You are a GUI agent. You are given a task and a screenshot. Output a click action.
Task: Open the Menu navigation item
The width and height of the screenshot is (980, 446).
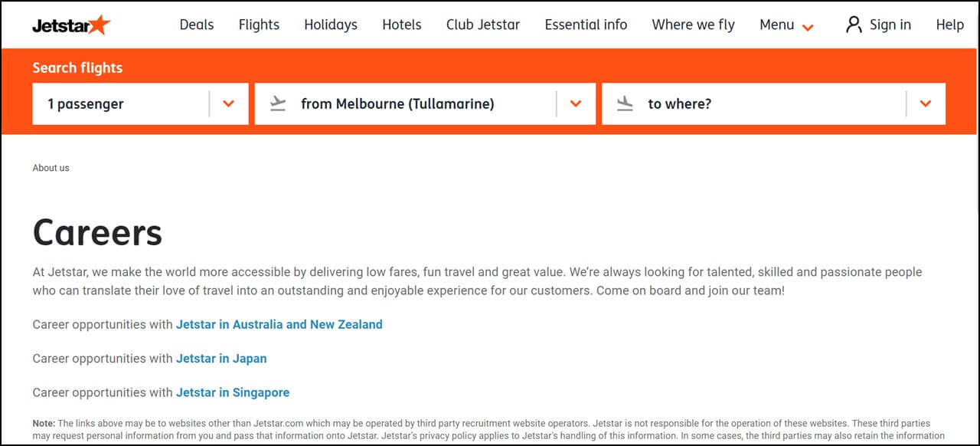(x=777, y=25)
